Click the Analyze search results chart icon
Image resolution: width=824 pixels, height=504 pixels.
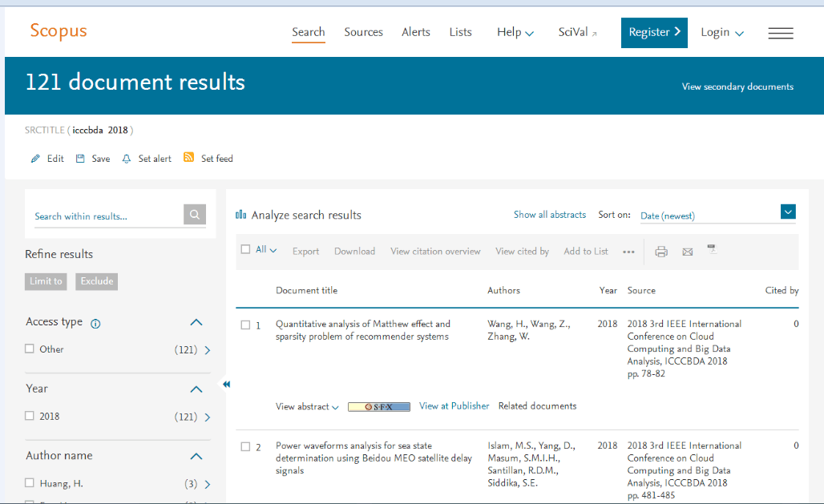click(x=240, y=215)
